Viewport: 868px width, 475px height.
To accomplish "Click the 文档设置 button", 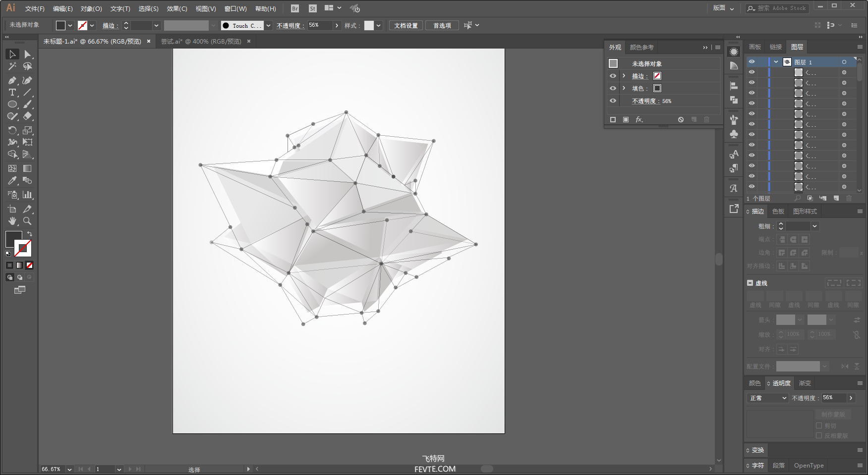I will 406,25.
